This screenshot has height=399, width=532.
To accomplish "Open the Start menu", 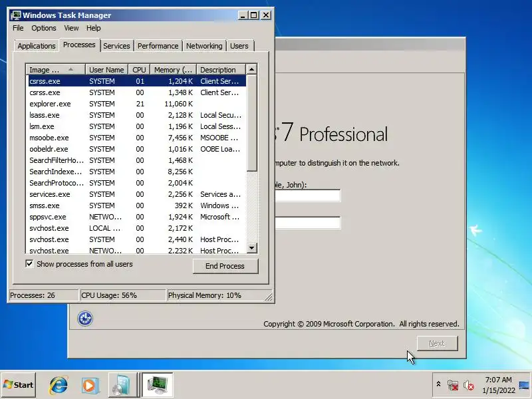I will pyautogui.click(x=19, y=385).
